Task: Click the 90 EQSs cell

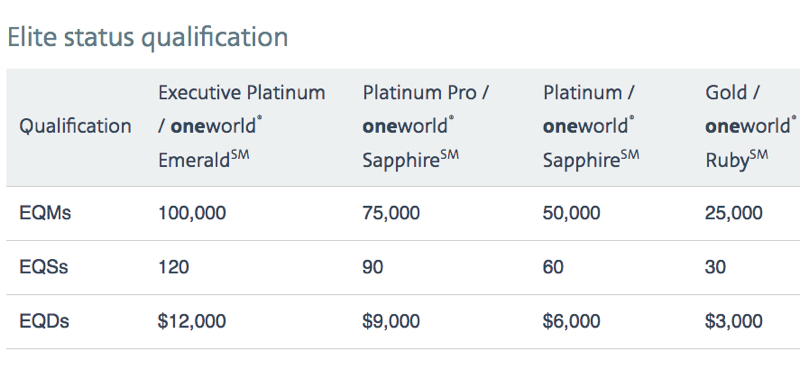Action: (373, 267)
